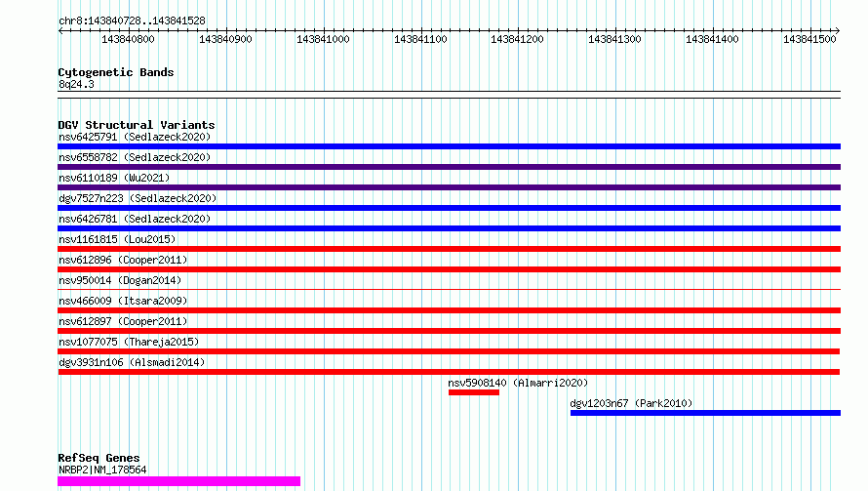Image resolution: width=868 pixels, height=491 pixels.
Task: Click the purple bar under nsv6558782
Action: pos(449,167)
